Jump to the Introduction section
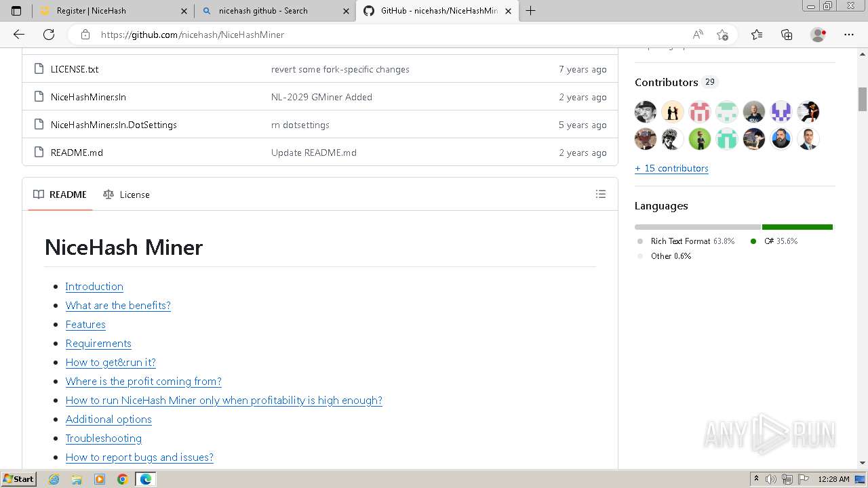The image size is (868, 488). tap(94, 286)
